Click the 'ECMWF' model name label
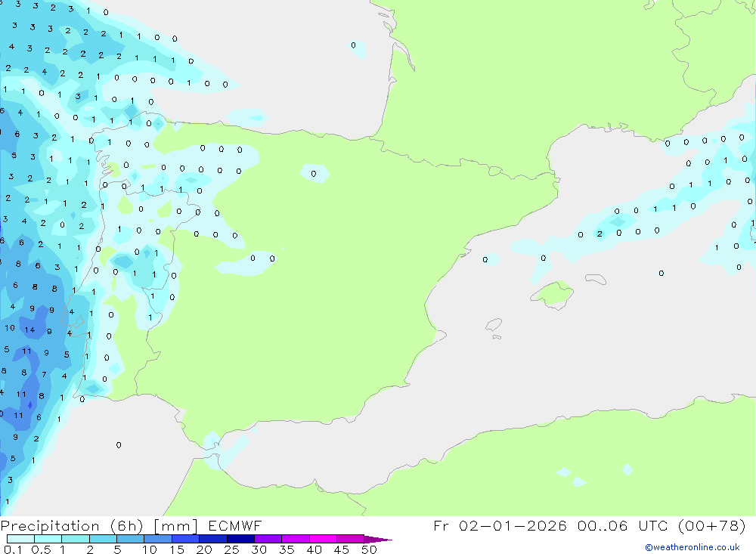 [x=235, y=525]
